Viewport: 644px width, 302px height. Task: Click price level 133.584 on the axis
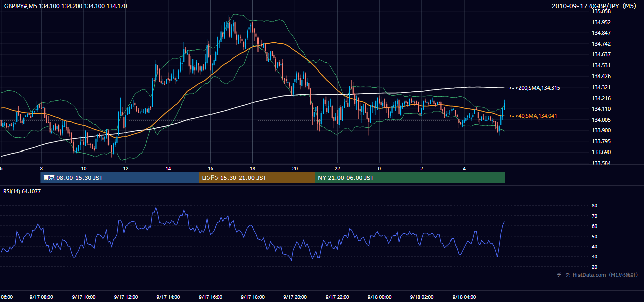coord(601,163)
